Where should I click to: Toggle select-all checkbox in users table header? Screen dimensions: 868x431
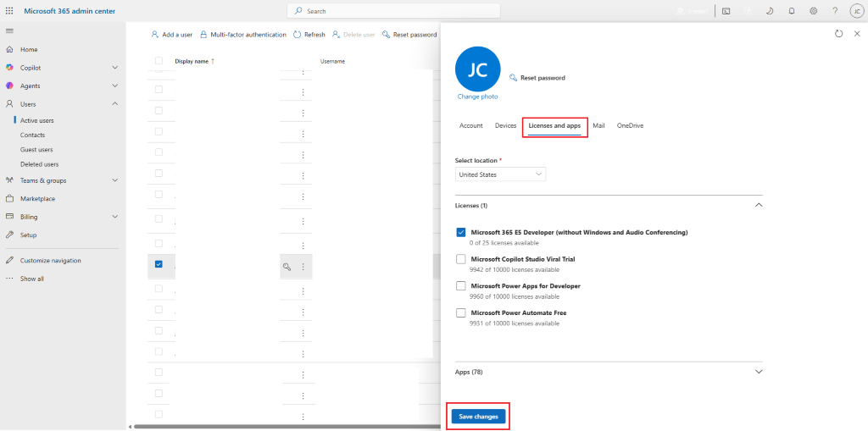(x=159, y=61)
